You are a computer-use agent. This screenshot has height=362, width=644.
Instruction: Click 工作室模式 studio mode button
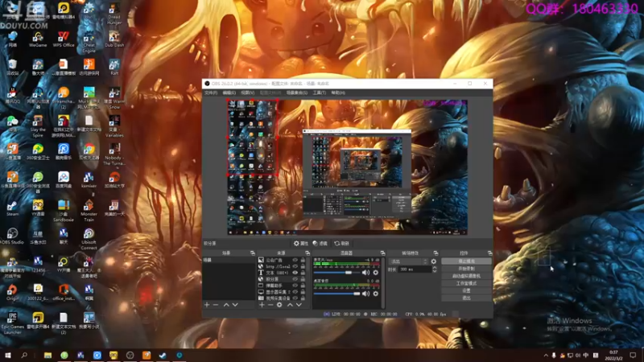466,284
